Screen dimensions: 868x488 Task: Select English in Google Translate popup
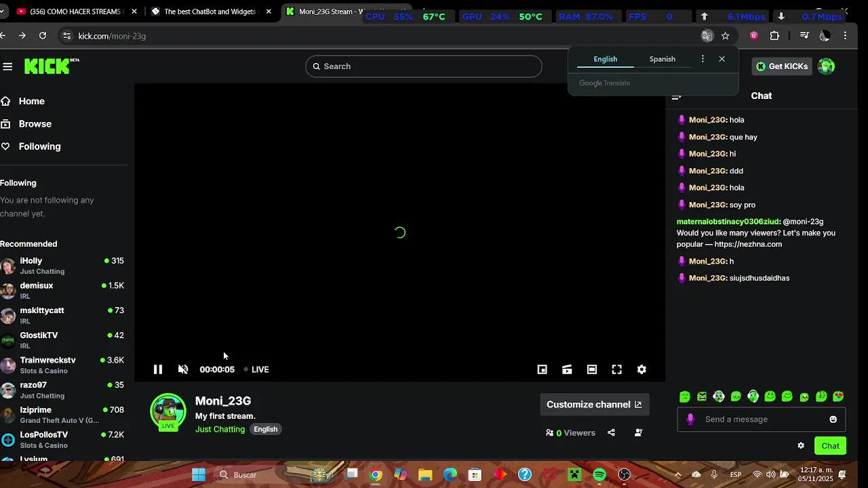coord(606,59)
